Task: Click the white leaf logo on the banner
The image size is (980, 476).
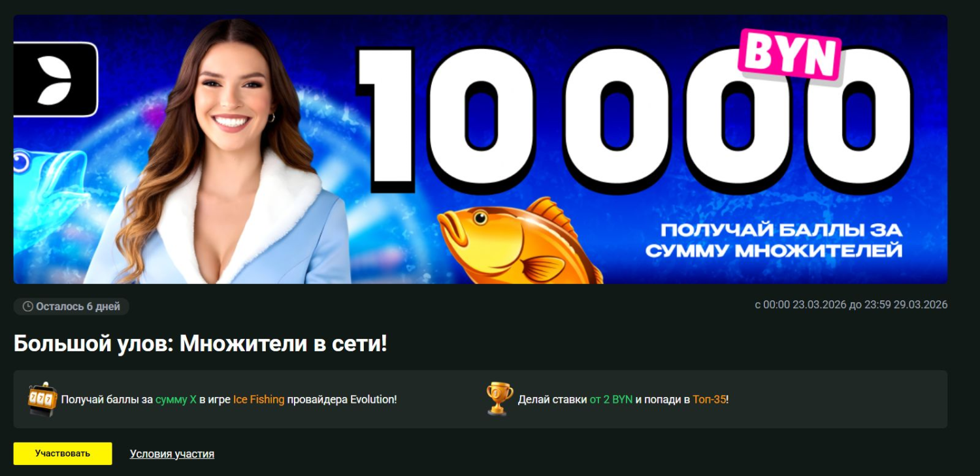Action: (54, 80)
